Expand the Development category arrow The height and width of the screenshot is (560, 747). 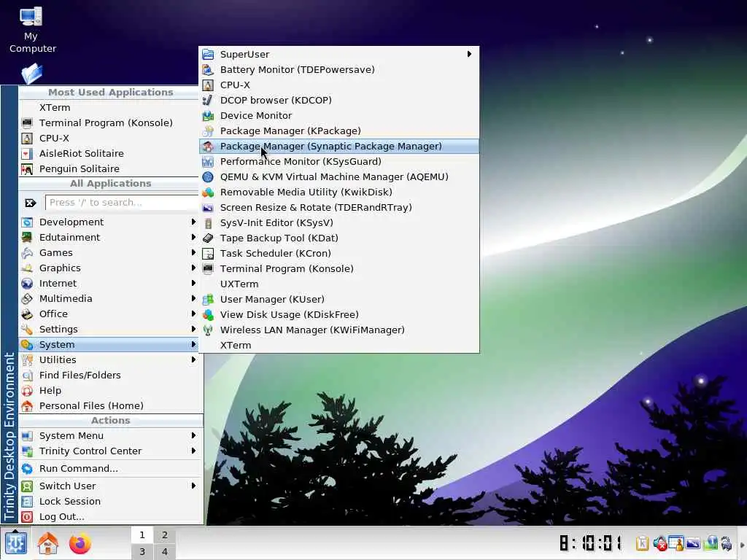click(193, 222)
